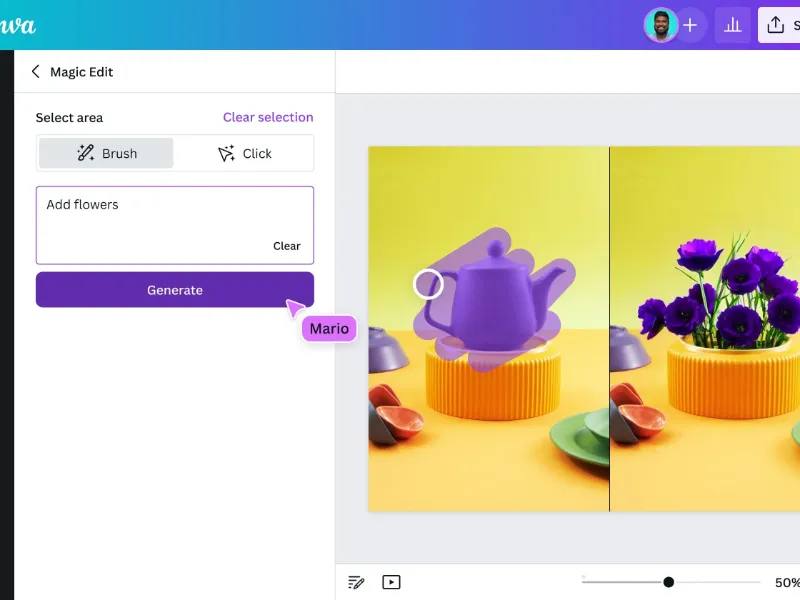Switch to Click mode in Select area
This screenshot has height=600, width=800.
(x=244, y=152)
